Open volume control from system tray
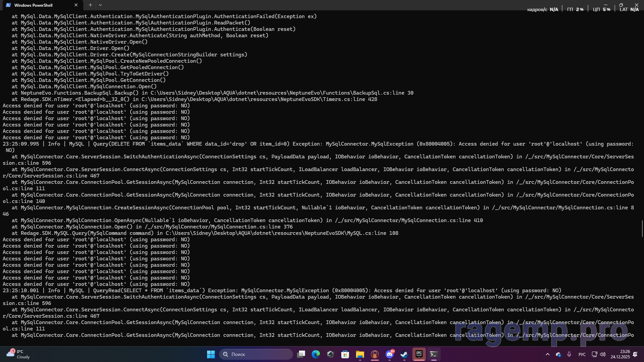The height and width of the screenshot is (362, 644). [x=603, y=354]
